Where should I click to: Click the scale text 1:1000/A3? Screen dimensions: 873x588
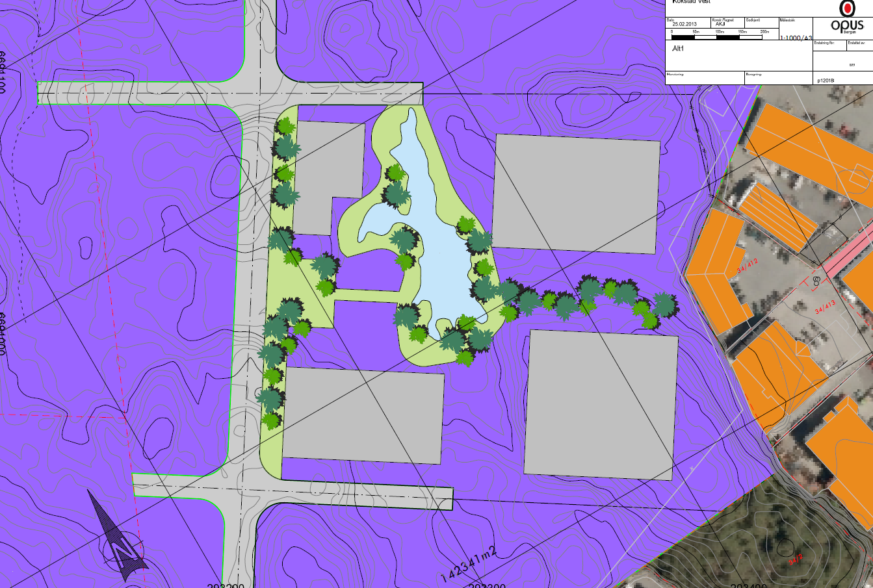pyautogui.click(x=796, y=38)
